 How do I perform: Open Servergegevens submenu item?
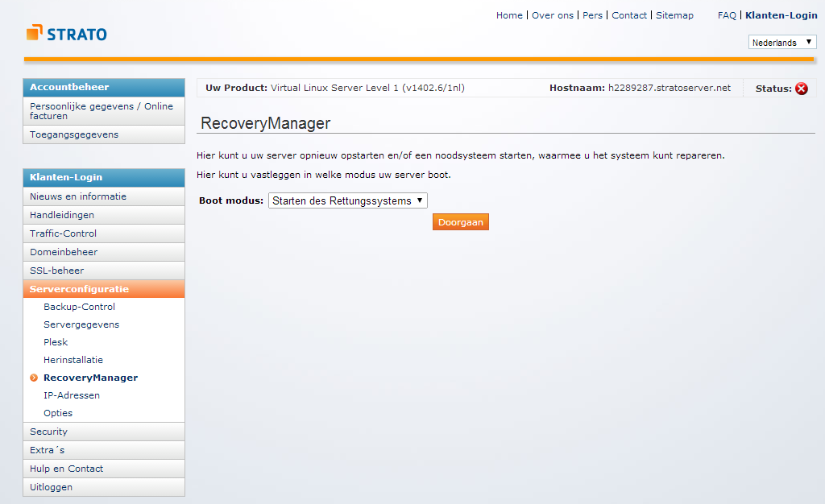coord(81,324)
